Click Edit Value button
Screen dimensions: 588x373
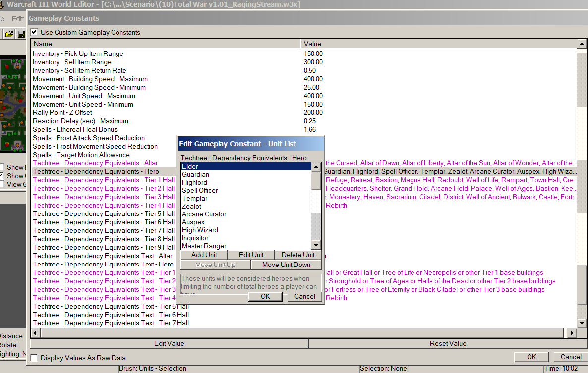click(x=169, y=343)
